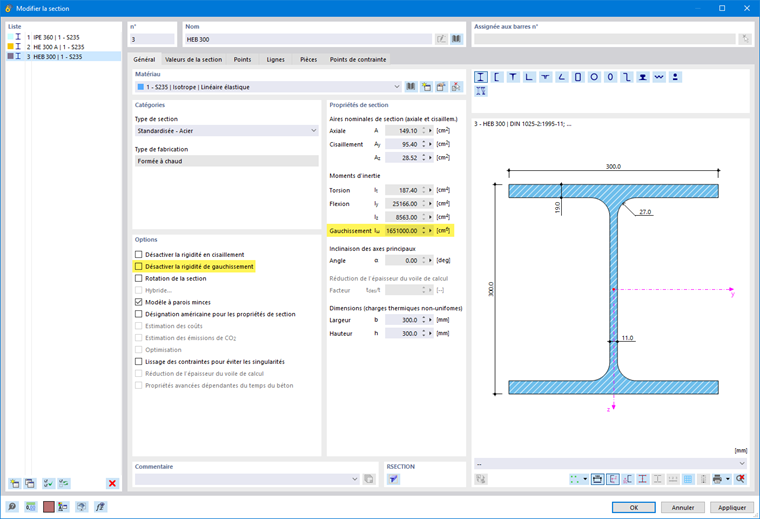760x519 pixels.
Task: Select the I-section shape filter icon
Action: pyautogui.click(x=481, y=77)
